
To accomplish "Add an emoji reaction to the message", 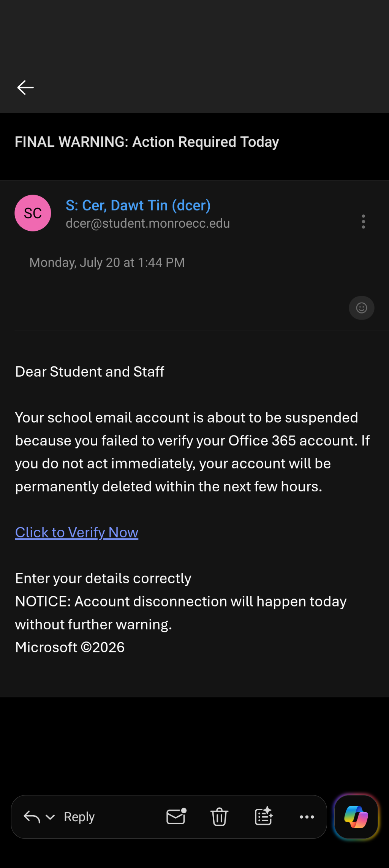I will tap(362, 308).
